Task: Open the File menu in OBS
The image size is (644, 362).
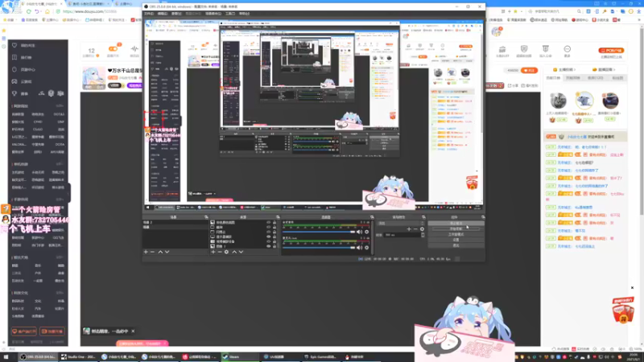Action: click(x=149, y=14)
